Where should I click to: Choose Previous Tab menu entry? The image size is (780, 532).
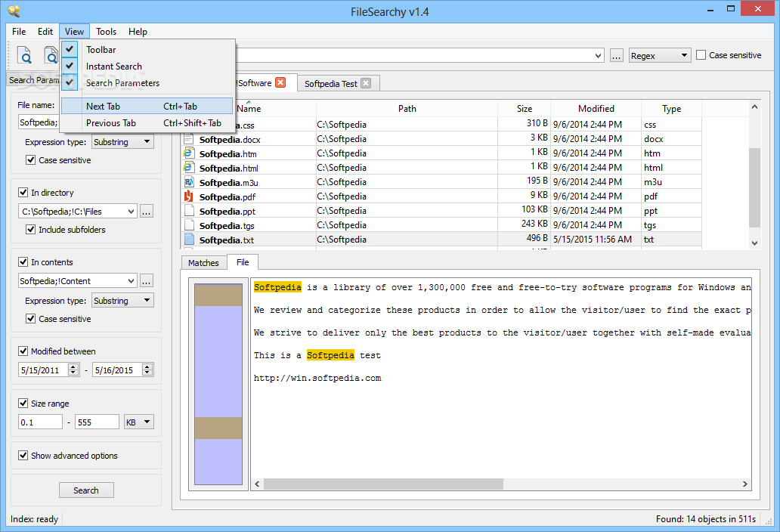[x=147, y=123]
